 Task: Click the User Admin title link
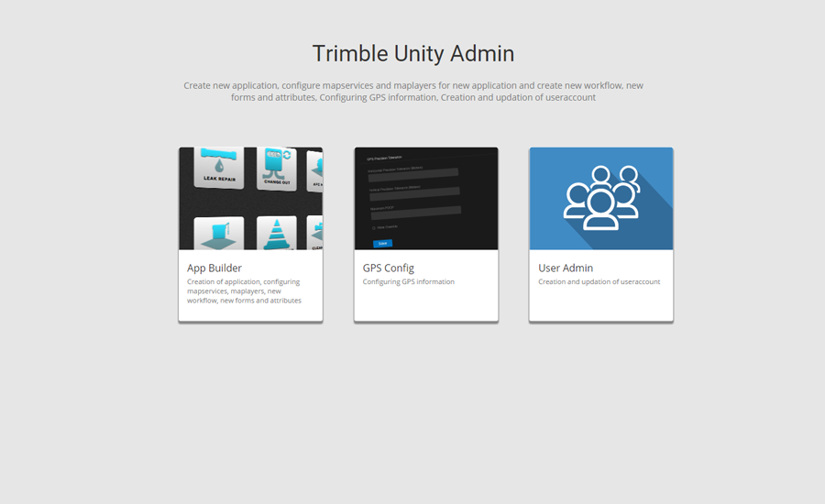click(x=566, y=268)
